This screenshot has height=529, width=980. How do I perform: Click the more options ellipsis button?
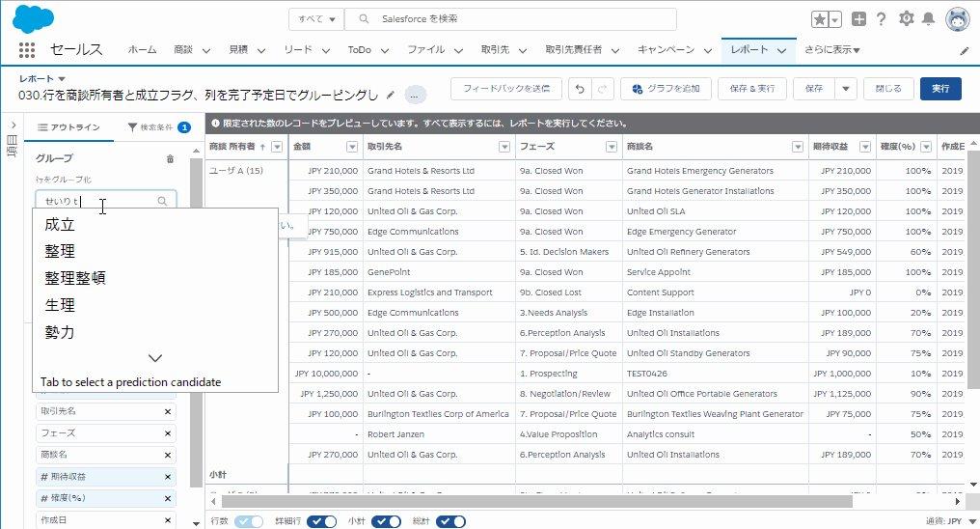[x=416, y=95]
